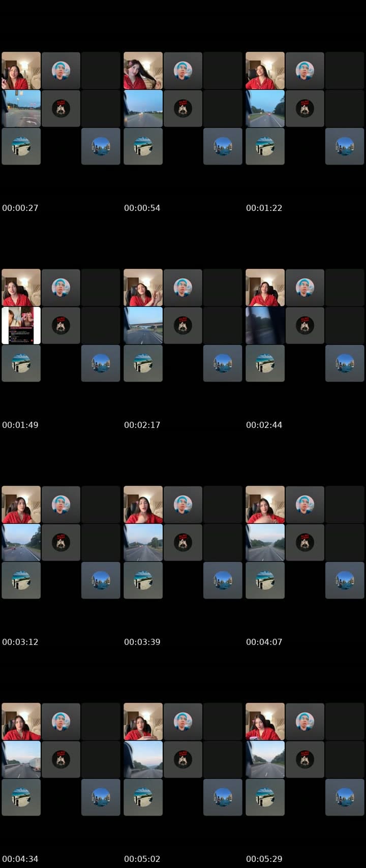Click the city skyline avatar in the 00:00:27 frame

tap(101, 146)
